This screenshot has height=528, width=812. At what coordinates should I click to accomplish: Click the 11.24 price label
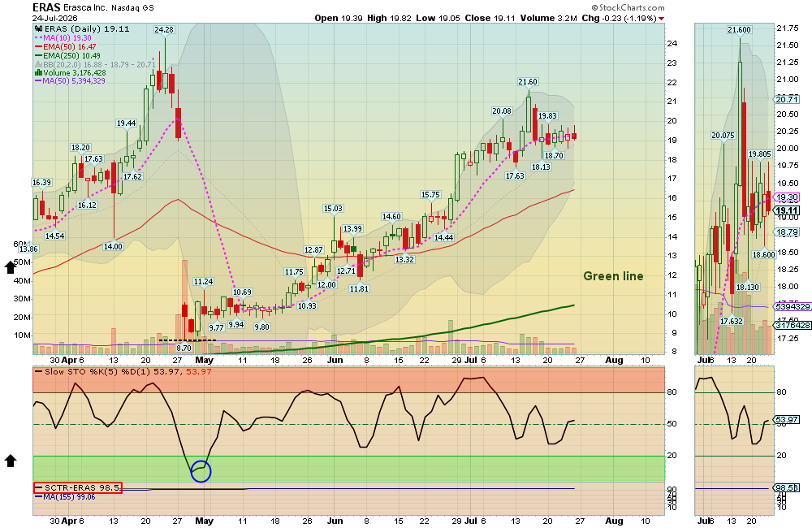[203, 281]
